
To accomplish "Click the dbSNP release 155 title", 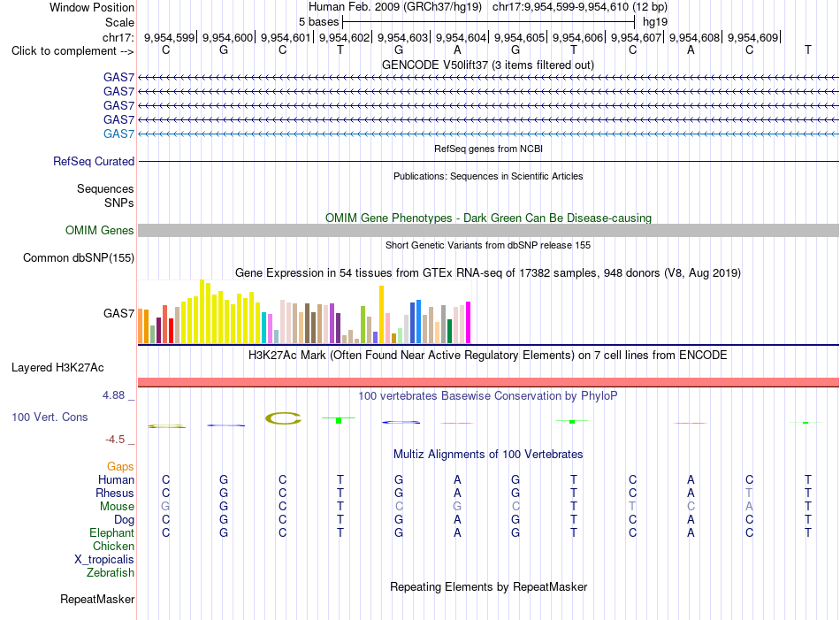I will pyautogui.click(x=487, y=245).
